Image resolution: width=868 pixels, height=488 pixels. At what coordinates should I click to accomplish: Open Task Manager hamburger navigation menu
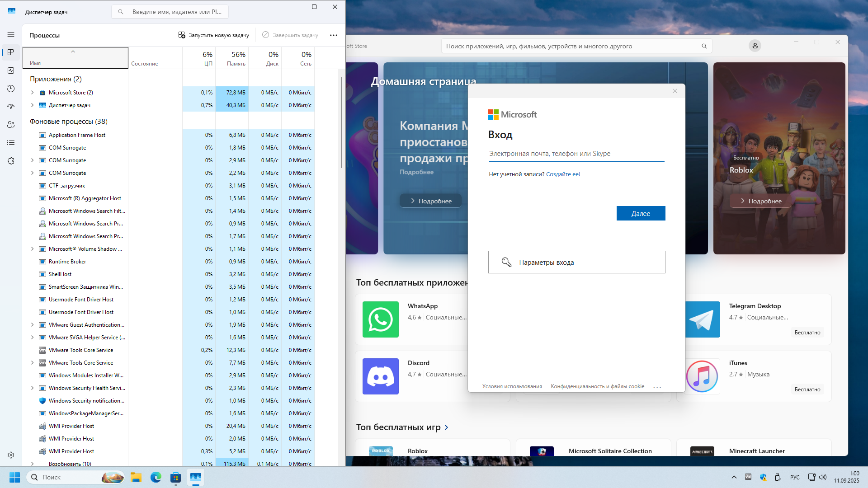pos(11,34)
